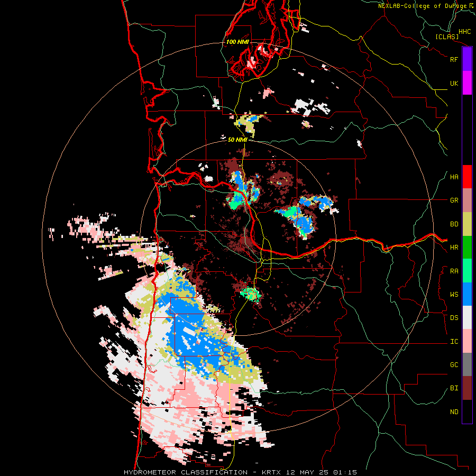Click the DS legend label
This screenshot has height=476, width=476.
[454, 318]
